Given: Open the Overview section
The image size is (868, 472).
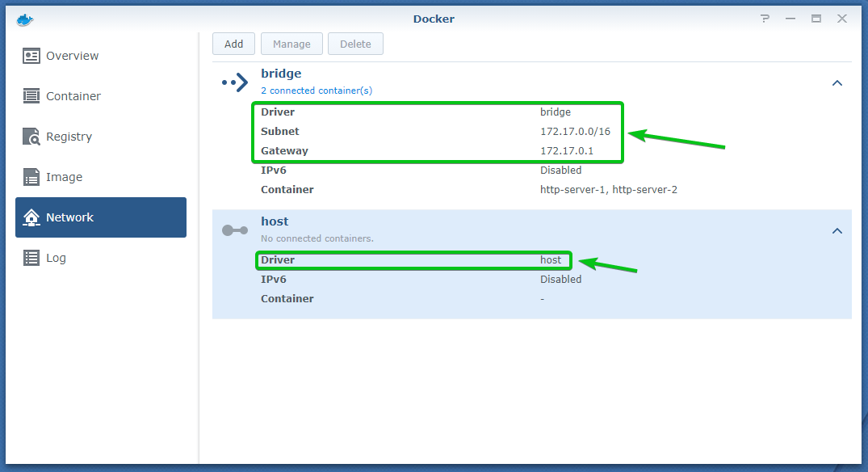Looking at the screenshot, I should point(101,56).
